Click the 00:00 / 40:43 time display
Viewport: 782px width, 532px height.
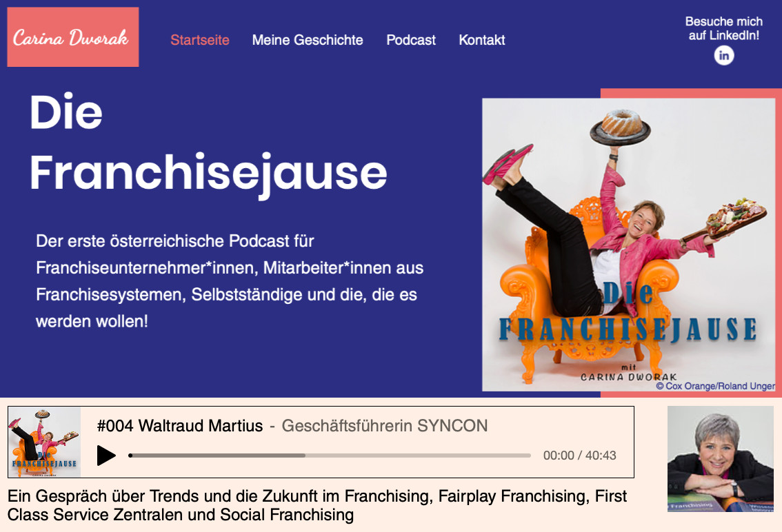579,456
